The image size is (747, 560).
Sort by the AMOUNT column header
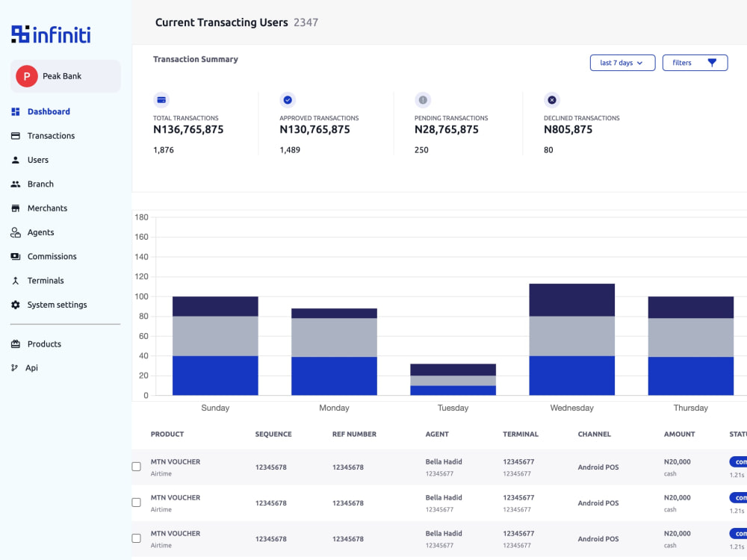coord(680,435)
